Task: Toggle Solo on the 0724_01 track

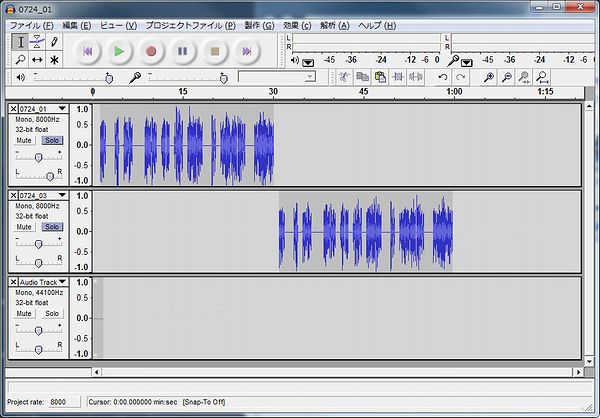Action: point(52,140)
